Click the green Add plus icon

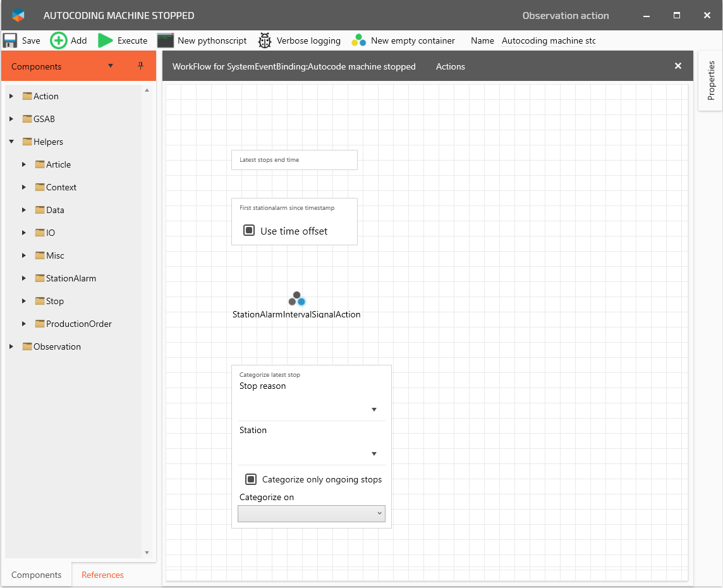[58, 40]
